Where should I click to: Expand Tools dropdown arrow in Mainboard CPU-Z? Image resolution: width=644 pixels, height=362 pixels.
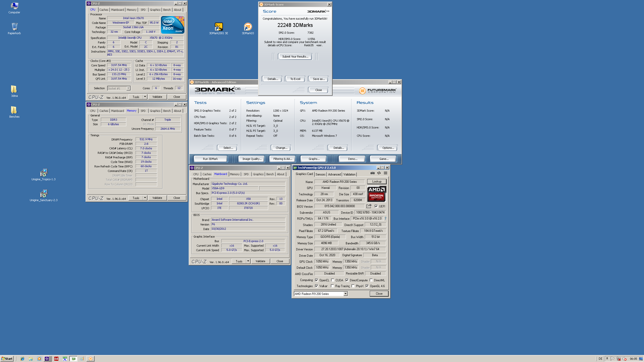click(248, 261)
